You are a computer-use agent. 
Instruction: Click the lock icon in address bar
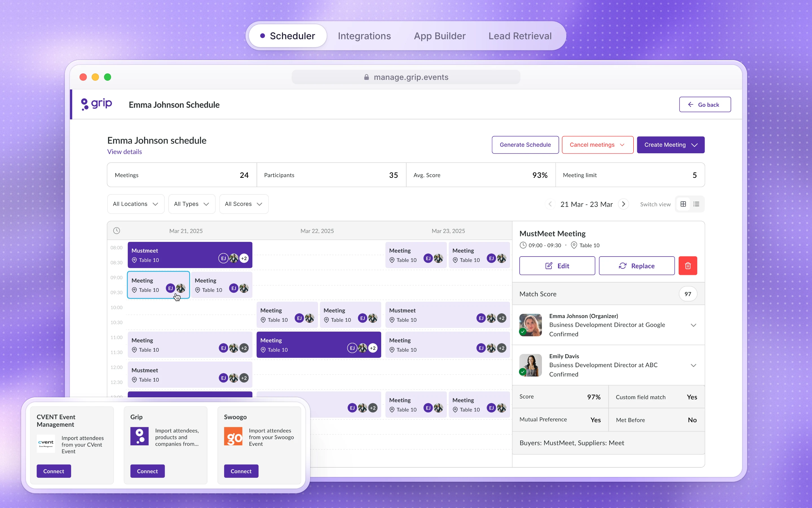click(x=367, y=77)
